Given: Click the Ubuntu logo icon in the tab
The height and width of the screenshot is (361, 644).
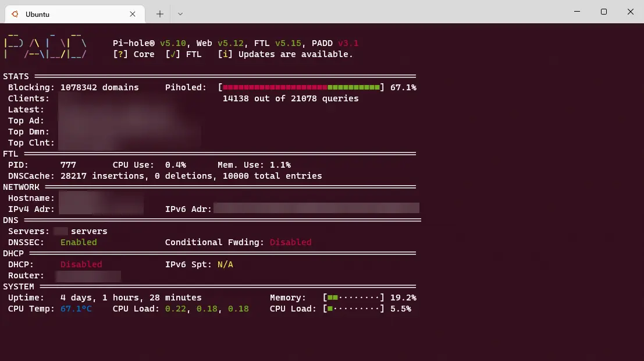Looking at the screenshot, I should point(15,13).
